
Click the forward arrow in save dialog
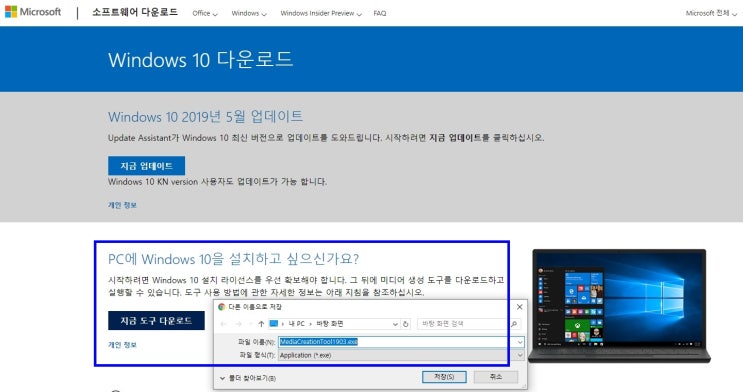(239, 324)
